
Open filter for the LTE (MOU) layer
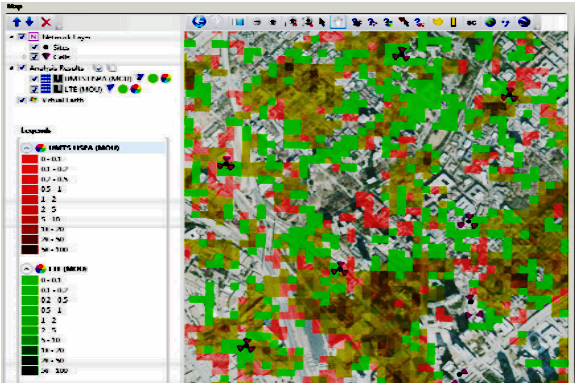111,88
